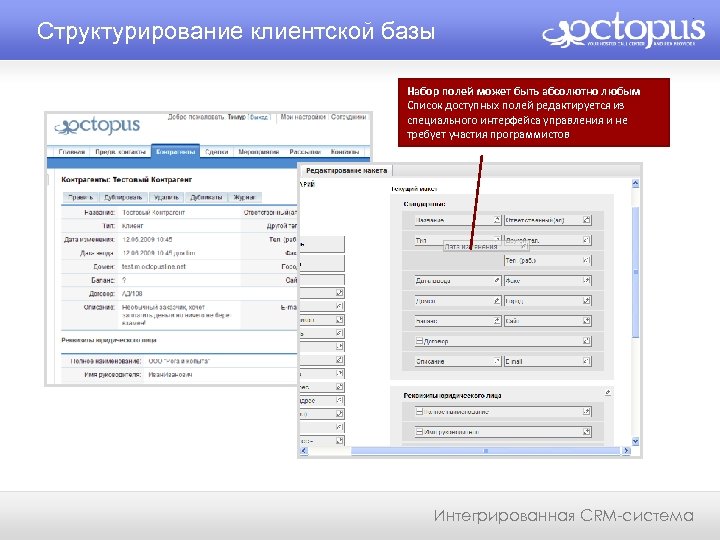Open the Сделки tab
Viewport: 720px width, 540px height.
(x=217, y=152)
